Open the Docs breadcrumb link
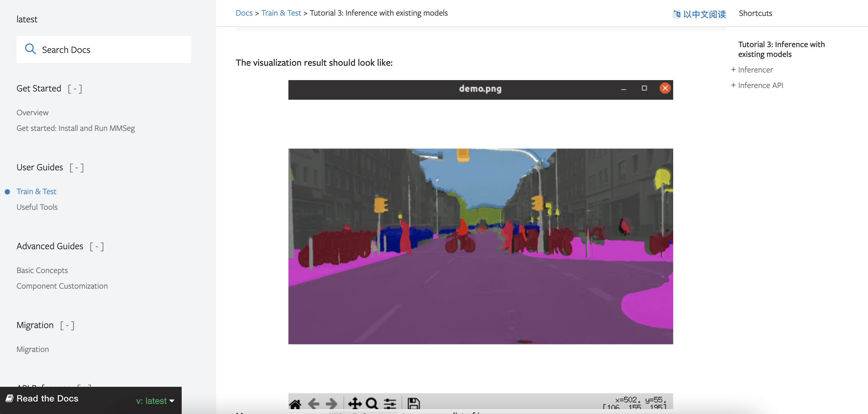 (x=244, y=13)
